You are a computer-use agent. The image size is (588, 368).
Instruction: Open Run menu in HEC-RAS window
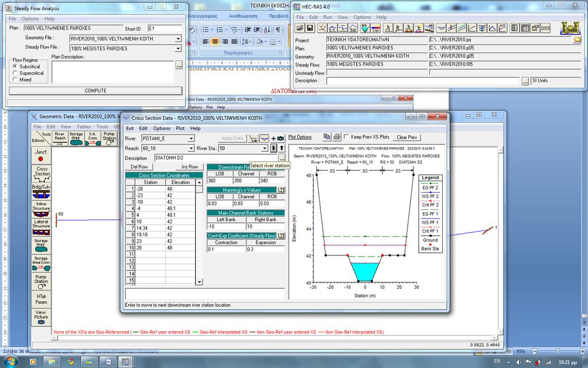[x=328, y=17]
